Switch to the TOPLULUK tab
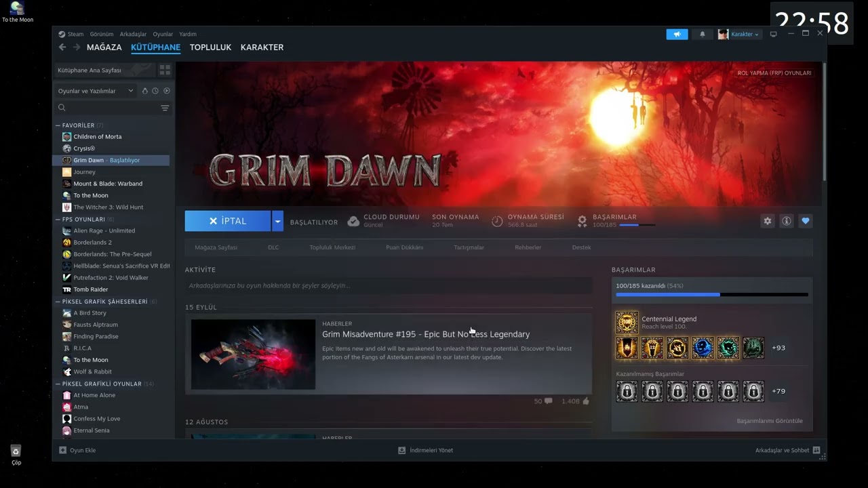868x488 pixels. click(x=210, y=47)
